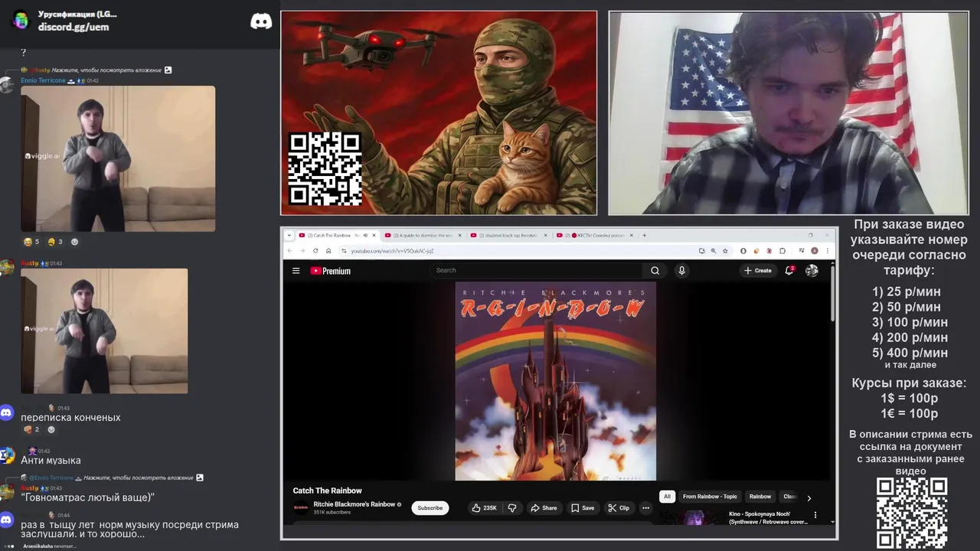Select the 'Rainbow' filter chip
This screenshot has height=551, width=980.
[760, 497]
